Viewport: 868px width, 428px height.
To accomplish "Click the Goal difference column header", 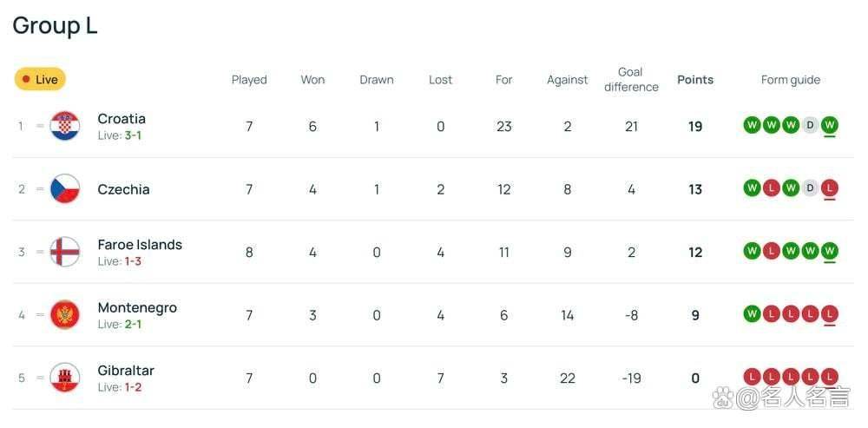I will (631, 80).
